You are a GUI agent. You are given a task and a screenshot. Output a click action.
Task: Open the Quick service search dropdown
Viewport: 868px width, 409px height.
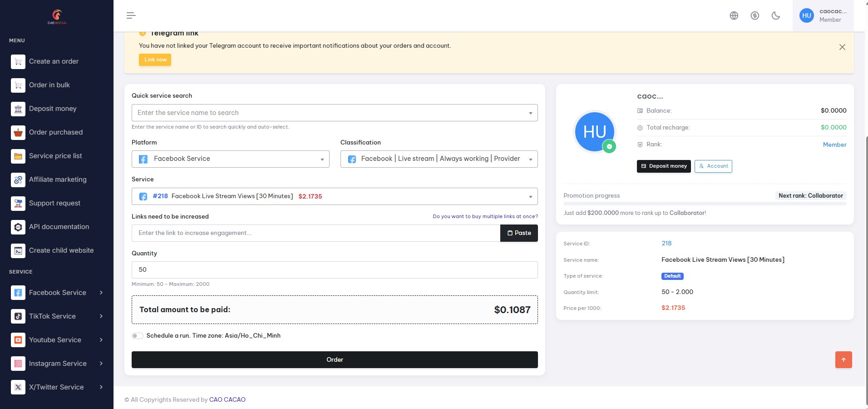pos(335,113)
